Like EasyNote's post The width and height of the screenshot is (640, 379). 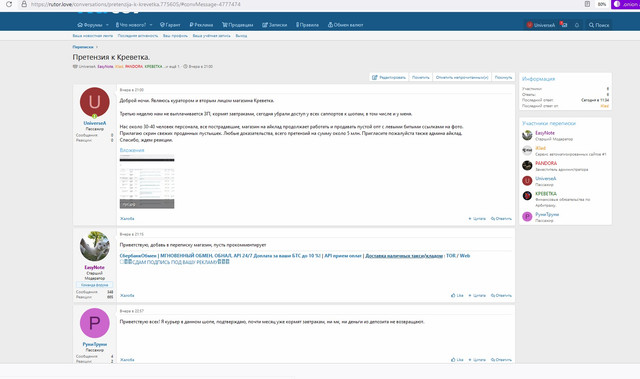457,295
